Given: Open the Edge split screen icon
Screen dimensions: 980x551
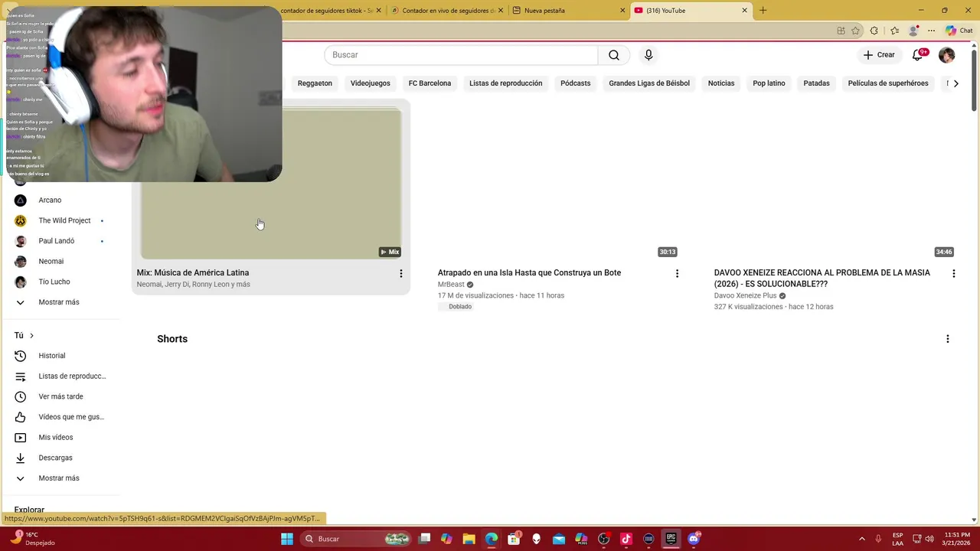Looking at the screenshot, I should [x=841, y=31].
